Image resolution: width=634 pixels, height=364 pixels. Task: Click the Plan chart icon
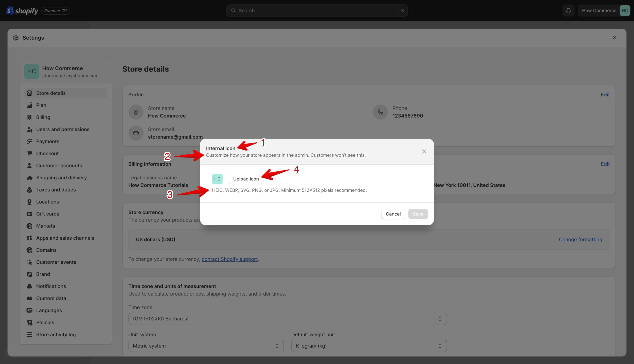(x=29, y=105)
